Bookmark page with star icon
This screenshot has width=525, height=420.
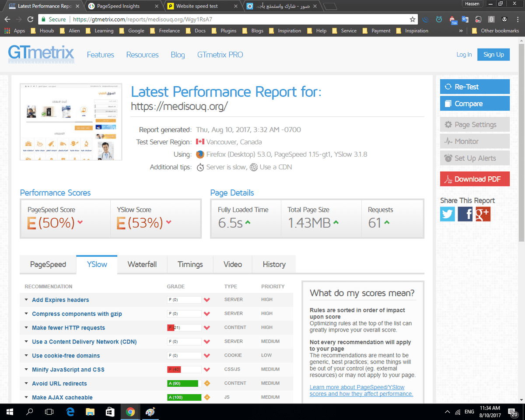coord(413,19)
